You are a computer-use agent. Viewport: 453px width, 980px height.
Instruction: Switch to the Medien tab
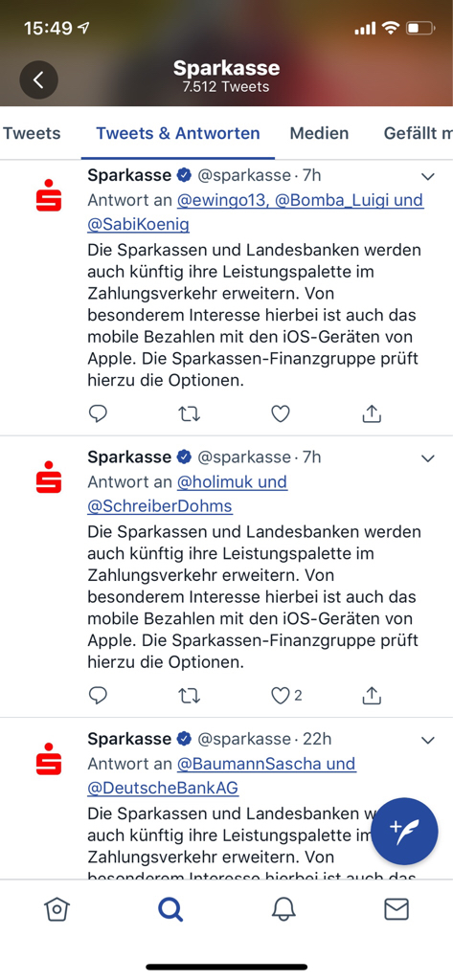pos(319,133)
